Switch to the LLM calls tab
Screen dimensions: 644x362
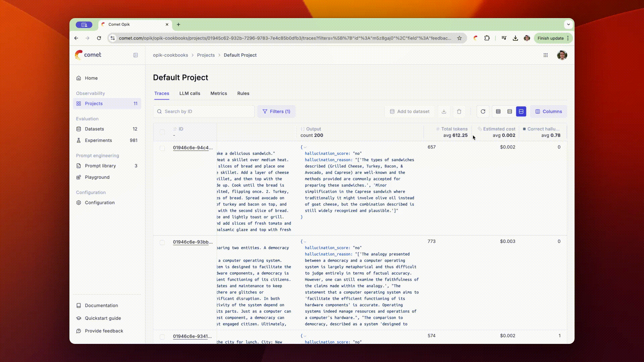[x=190, y=94]
